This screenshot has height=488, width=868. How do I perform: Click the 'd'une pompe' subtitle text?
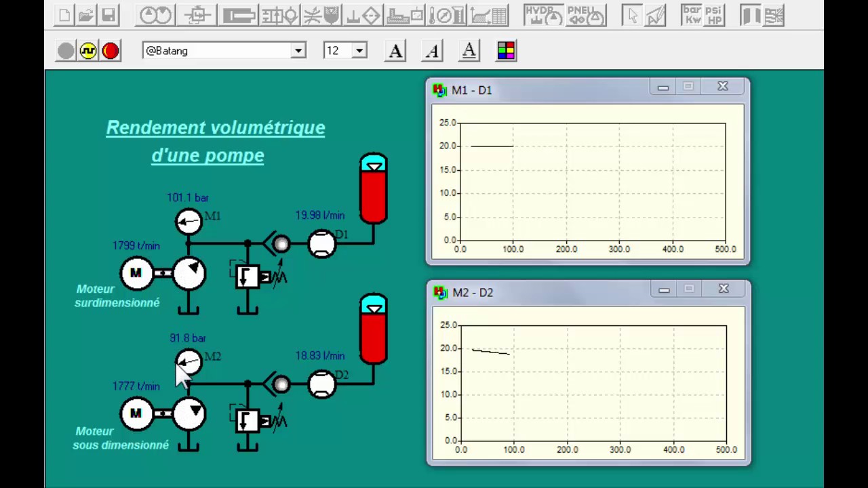(208, 155)
